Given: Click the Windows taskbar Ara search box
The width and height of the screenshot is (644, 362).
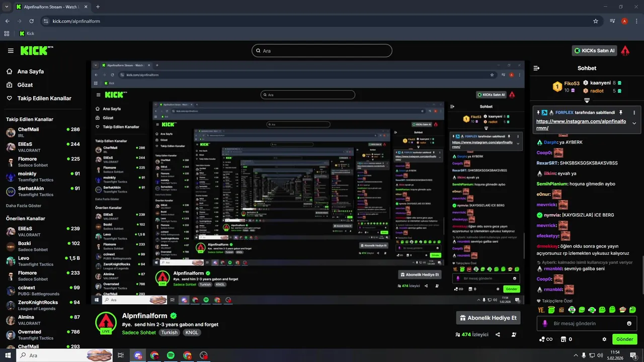Looking at the screenshot, I should coord(64,355).
